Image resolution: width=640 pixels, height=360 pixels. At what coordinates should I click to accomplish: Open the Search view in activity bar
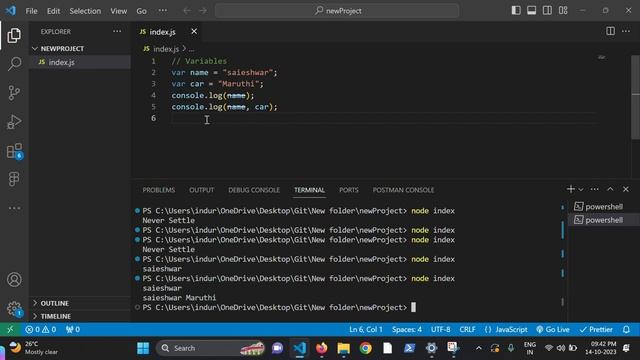pyautogui.click(x=14, y=64)
